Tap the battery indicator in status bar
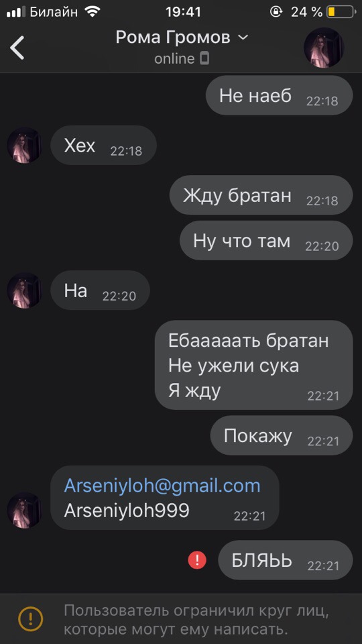Viewport: 362px width, 644px height. [x=341, y=11]
